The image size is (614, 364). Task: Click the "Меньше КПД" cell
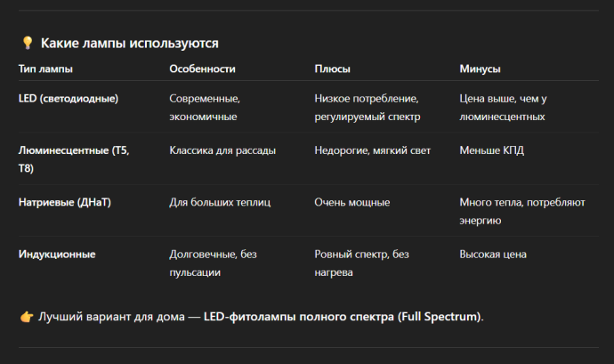point(491,150)
